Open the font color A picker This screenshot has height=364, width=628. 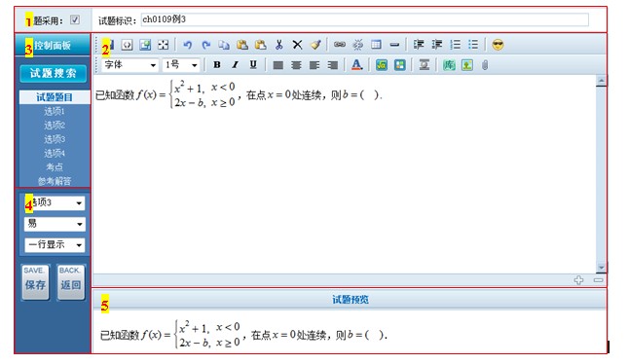click(x=356, y=65)
